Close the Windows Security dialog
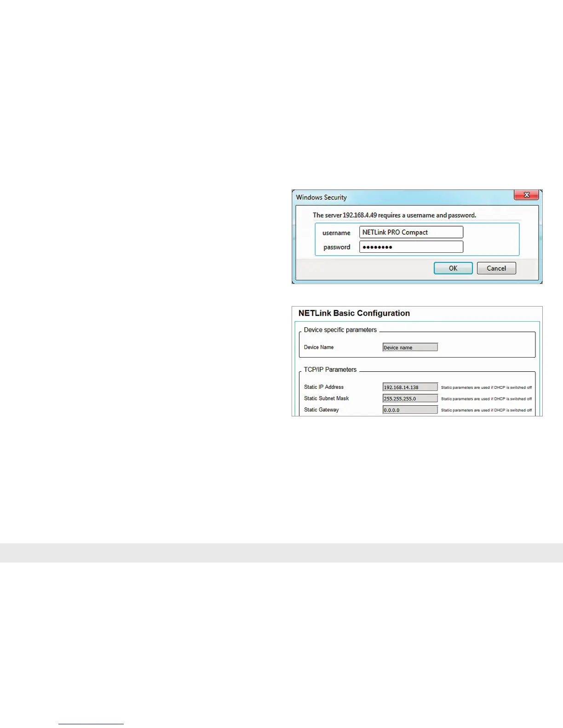563x728 pixels. pyautogui.click(x=527, y=195)
